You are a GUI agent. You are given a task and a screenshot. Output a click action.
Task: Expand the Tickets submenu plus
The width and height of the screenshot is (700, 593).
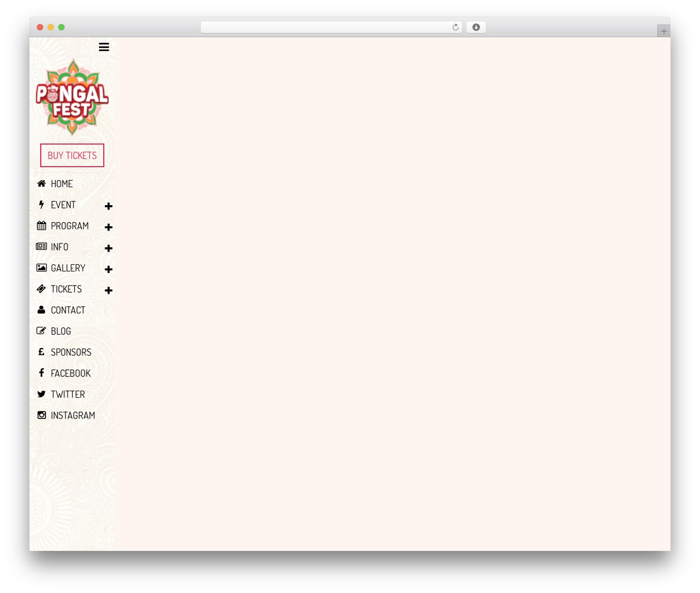click(x=108, y=290)
